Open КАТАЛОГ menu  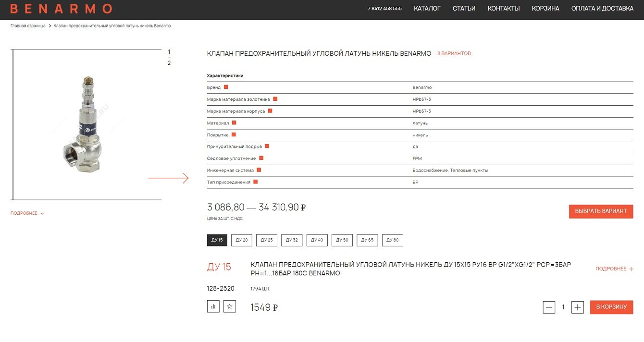pos(427,9)
